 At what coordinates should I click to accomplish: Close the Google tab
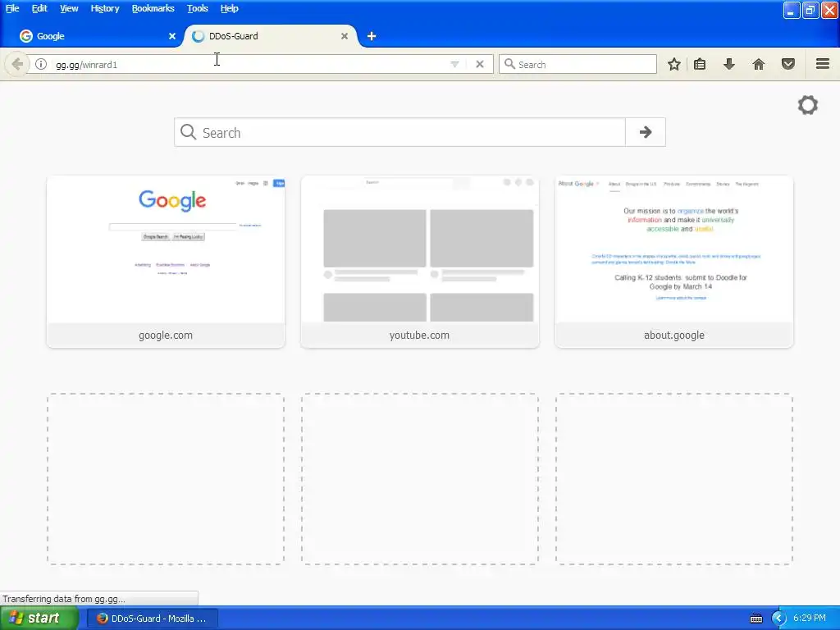click(172, 36)
